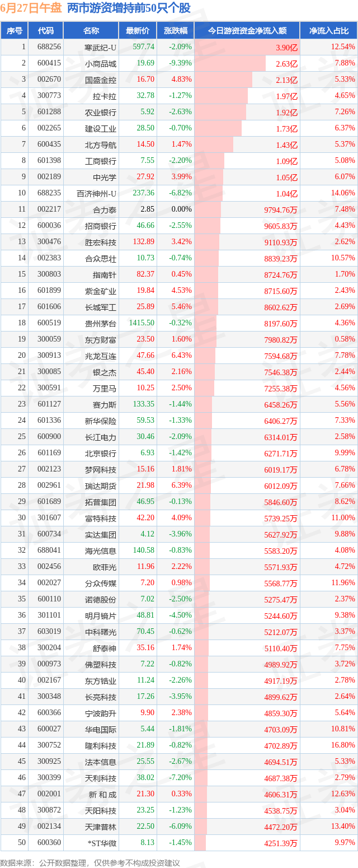This screenshot has height=868, width=358.
Task: Click stock name 拉卡拉
Action: [x=105, y=96]
